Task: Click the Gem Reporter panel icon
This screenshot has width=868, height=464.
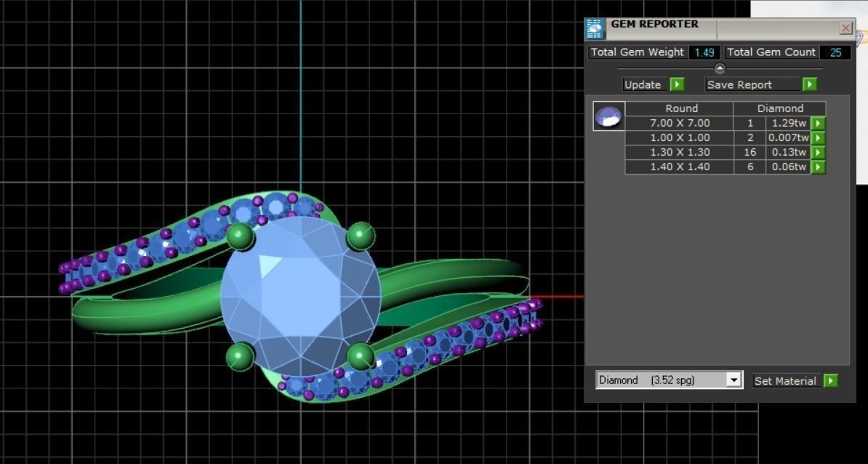Action: click(595, 29)
